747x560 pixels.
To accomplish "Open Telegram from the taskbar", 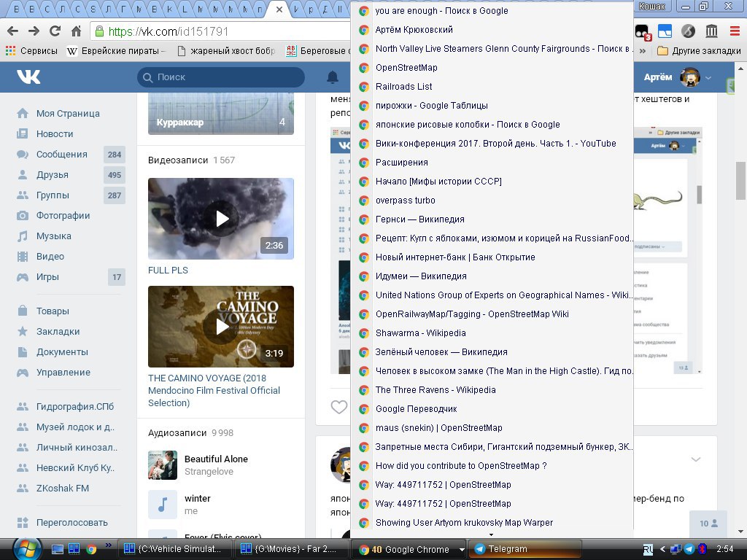I will (526, 549).
